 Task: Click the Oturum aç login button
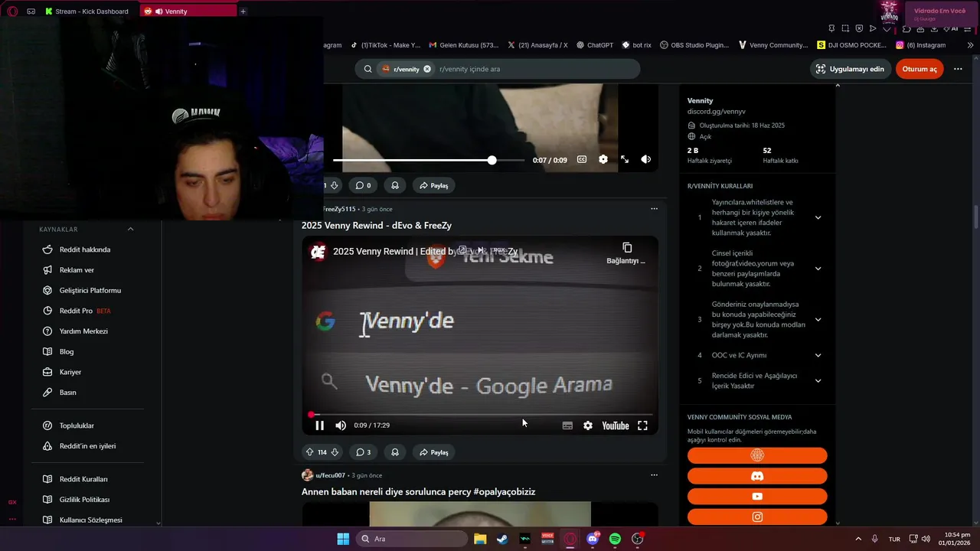click(920, 69)
